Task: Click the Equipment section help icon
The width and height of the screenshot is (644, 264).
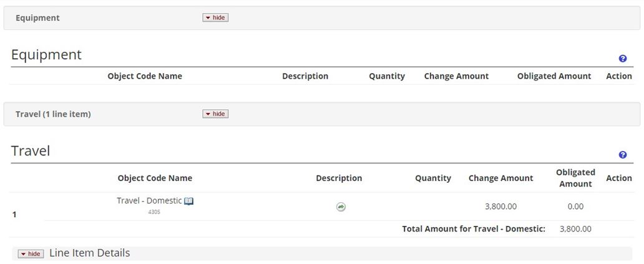Action: (622, 59)
